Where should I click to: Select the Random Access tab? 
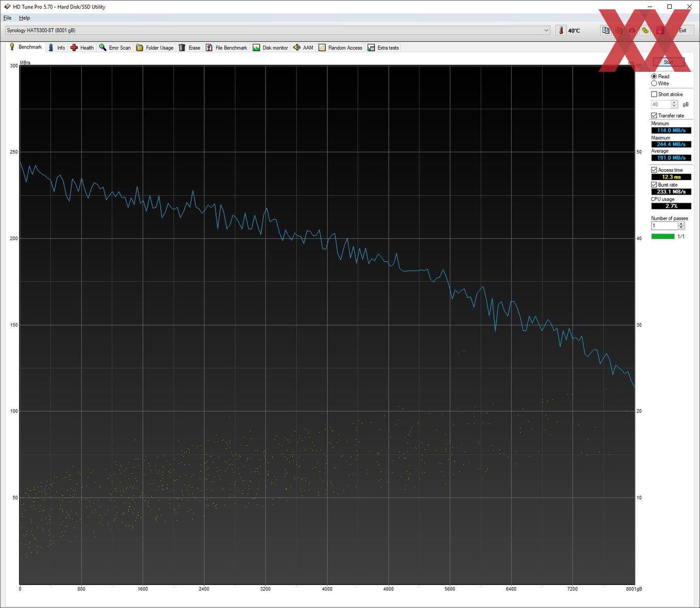(x=340, y=48)
